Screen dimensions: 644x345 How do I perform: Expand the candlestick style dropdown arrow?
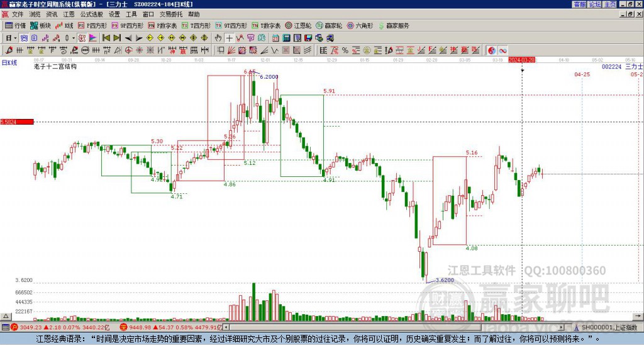(74, 38)
